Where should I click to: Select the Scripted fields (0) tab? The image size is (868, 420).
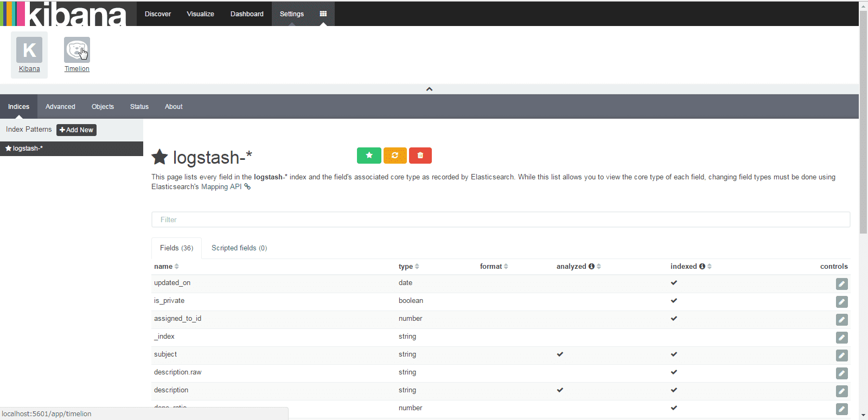(239, 248)
